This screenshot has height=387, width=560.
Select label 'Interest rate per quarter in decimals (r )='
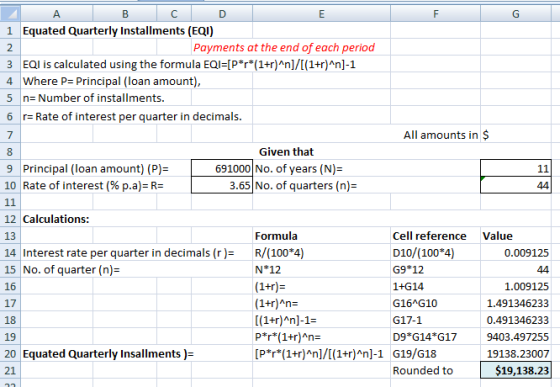129,252
